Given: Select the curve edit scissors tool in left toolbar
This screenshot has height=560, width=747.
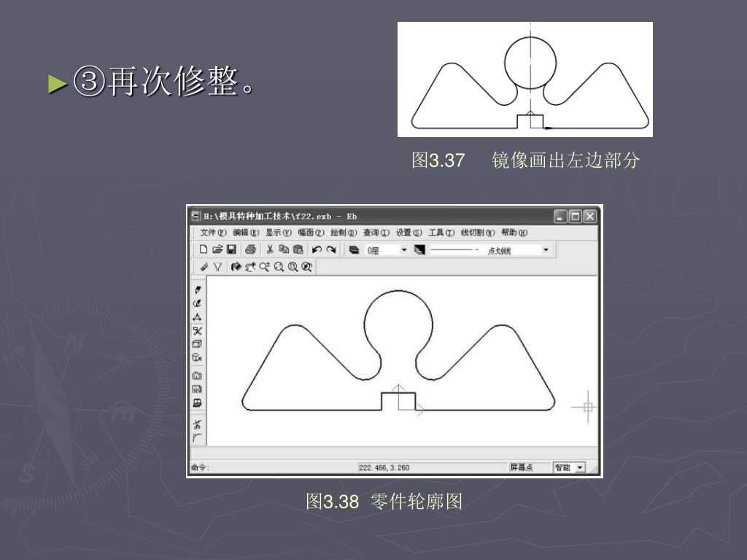Looking at the screenshot, I should [x=197, y=331].
